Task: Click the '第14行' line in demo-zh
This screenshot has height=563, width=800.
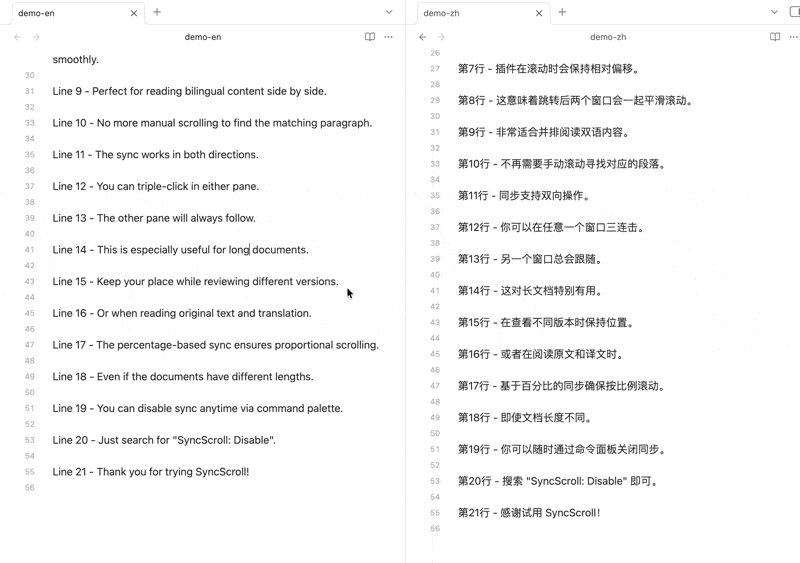Action: click(531, 290)
